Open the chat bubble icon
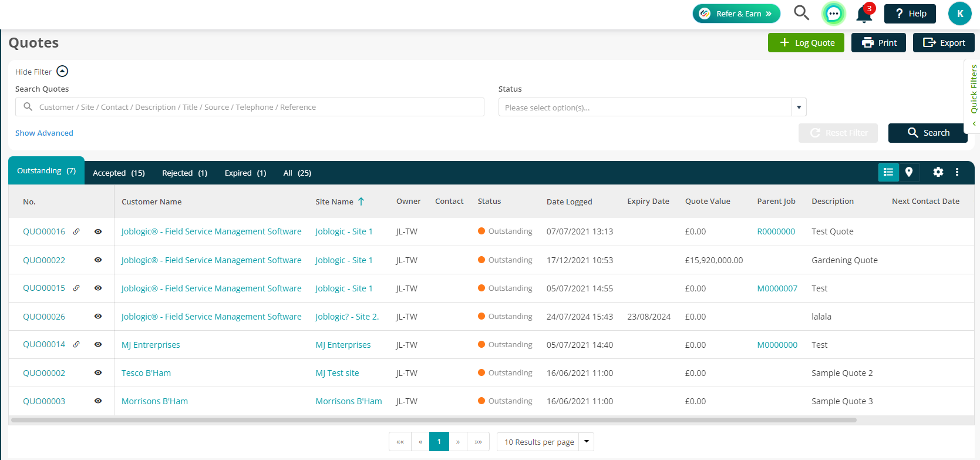This screenshot has width=980, height=460. [833, 14]
